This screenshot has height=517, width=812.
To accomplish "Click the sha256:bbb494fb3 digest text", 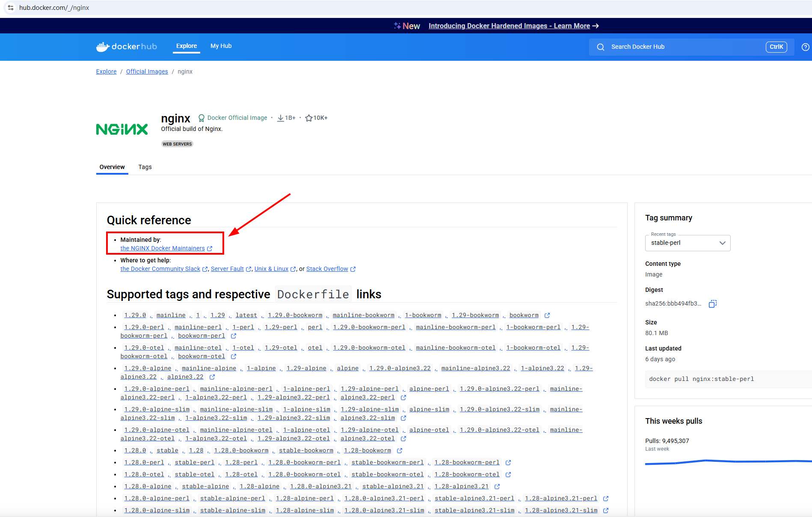I will (x=673, y=303).
